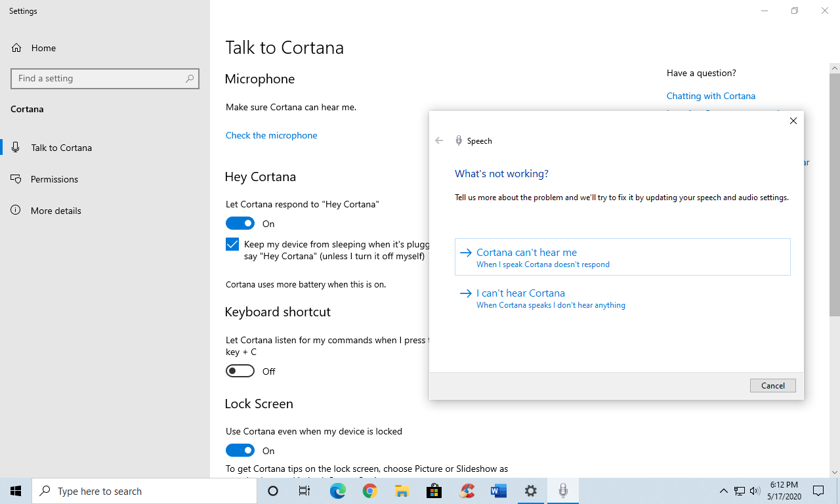
Task: Launch Microsoft Edge from taskbar
Action: click(337, 491)
